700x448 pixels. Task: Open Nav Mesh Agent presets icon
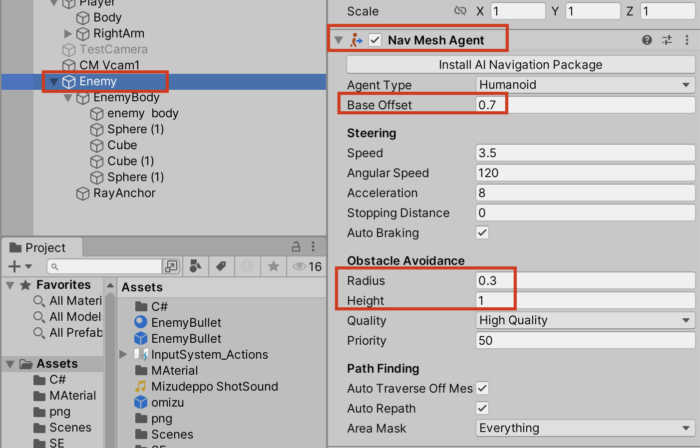pyautogui.click(x=666, y=40)
